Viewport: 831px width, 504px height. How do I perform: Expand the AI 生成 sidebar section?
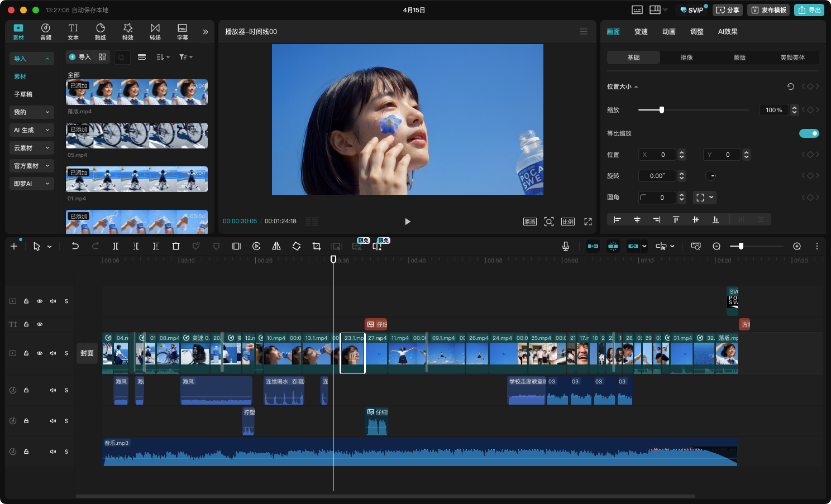[x=31, y=130]
